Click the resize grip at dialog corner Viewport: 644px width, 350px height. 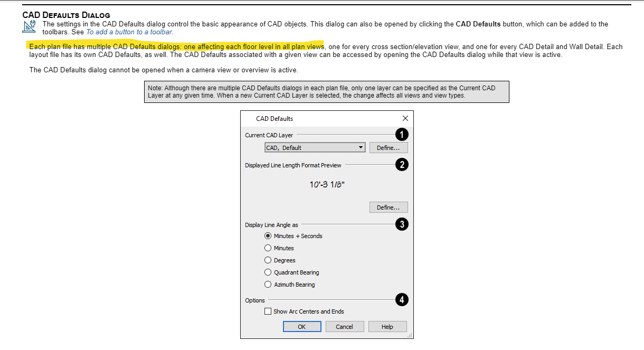[x=410, y=335]
